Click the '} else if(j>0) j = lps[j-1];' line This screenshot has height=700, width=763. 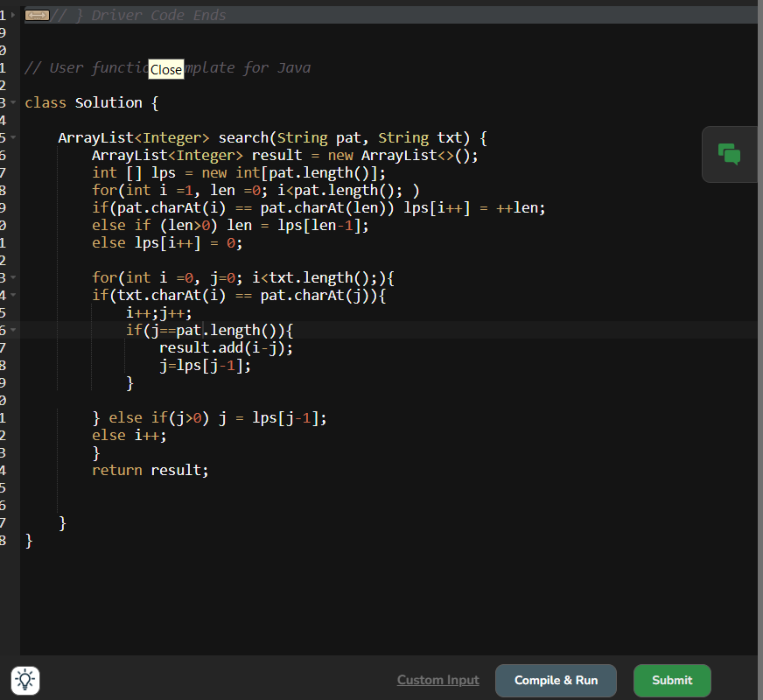click(210, 417)
